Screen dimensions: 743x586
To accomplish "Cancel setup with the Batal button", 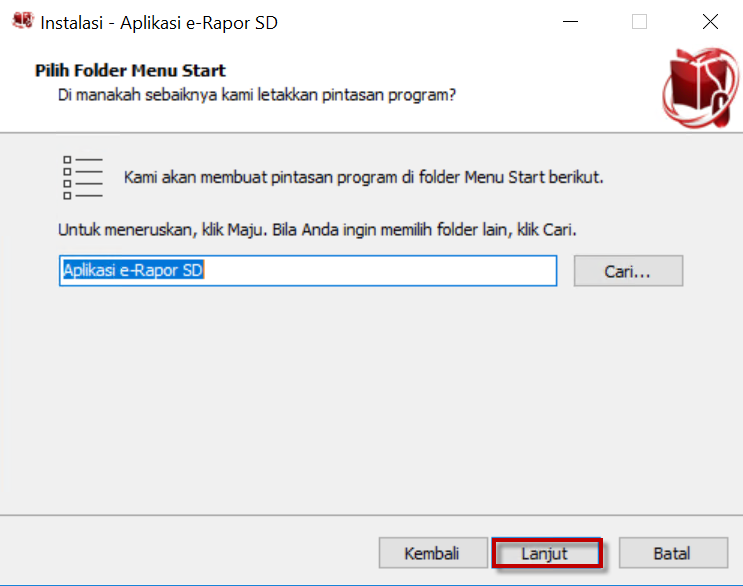I will [671, 553].
